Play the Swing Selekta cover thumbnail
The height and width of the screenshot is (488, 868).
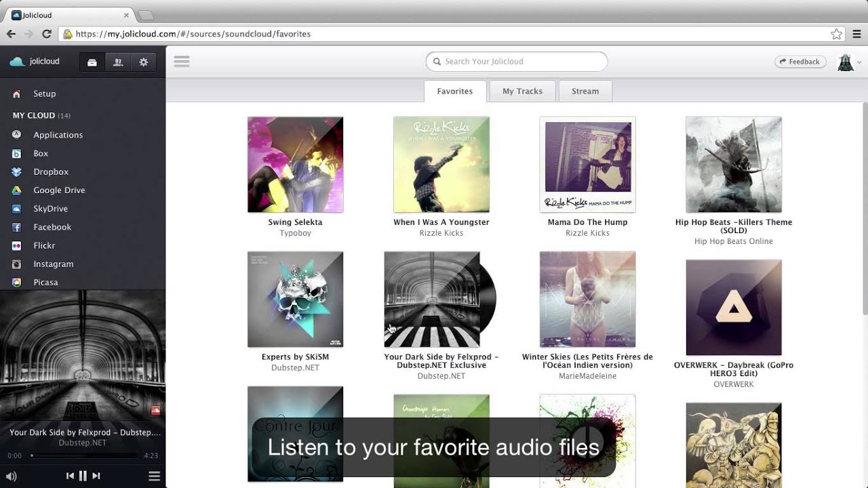295,165
